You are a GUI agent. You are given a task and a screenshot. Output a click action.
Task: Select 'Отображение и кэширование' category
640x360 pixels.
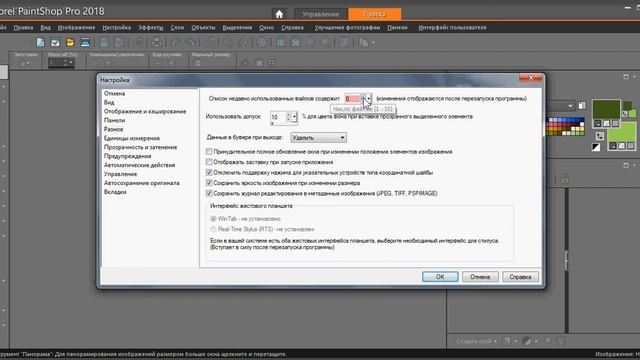click(145, 111)
